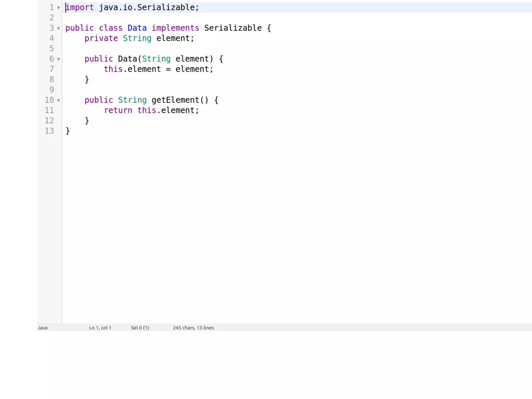Click the Ln 1, col 1 position indicator
Screen dimensions: 532x399
[100, 328]
